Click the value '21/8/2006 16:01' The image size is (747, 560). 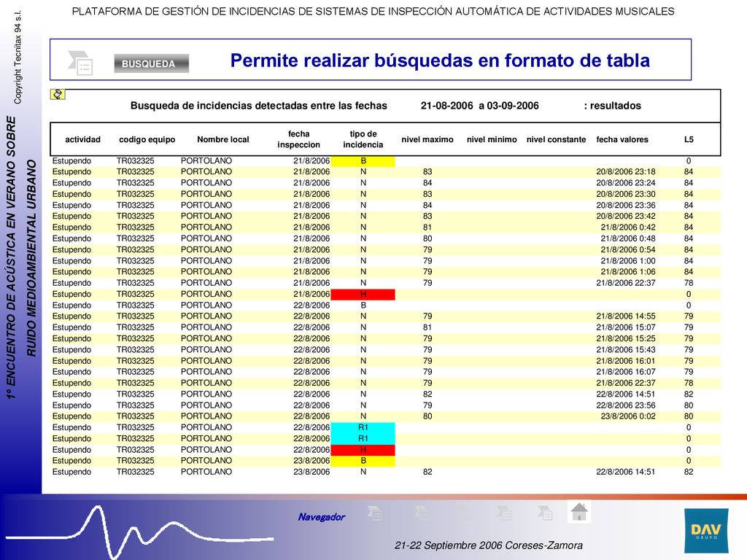pyautogui.click(x=625, y=361)
